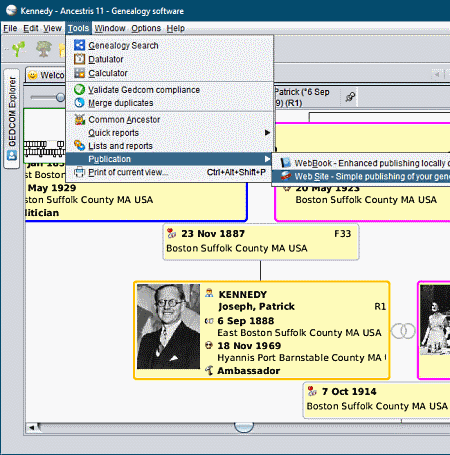This screenshot has height=455, width=450.
Task: Click the Hyannis Port Barnstable County place
Action: pyautogui.click(x=302, y=358)
